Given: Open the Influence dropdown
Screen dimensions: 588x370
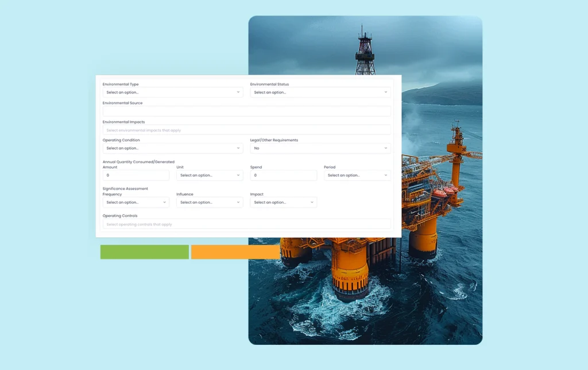Looking at the screenshot, I should pos(210,202).
